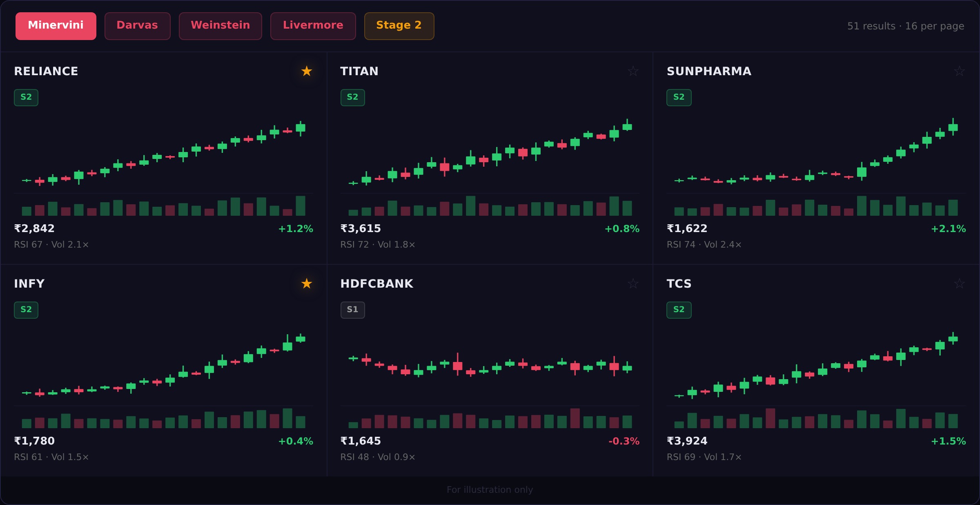Click the SUNPHARMA ticker name
The height and width of the screenshot is (505, 980).
tap(709, 72)
